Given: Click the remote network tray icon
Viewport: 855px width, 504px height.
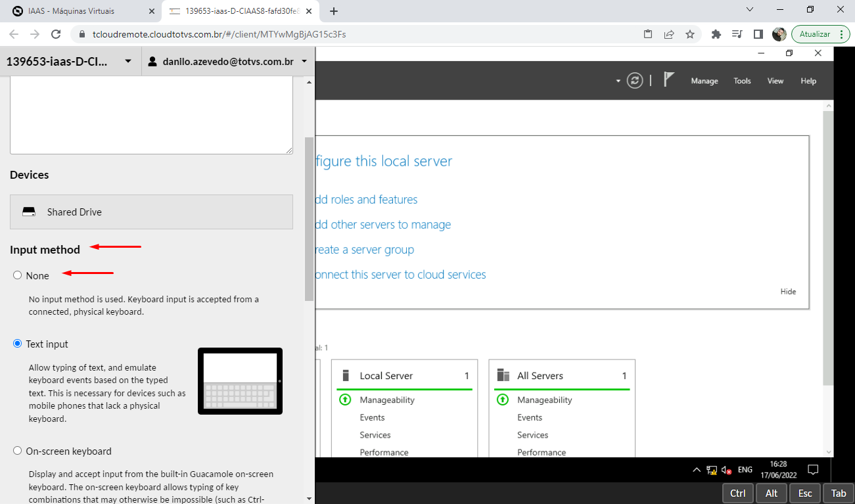Looking at the screenshot, I should tap(712, 470).
